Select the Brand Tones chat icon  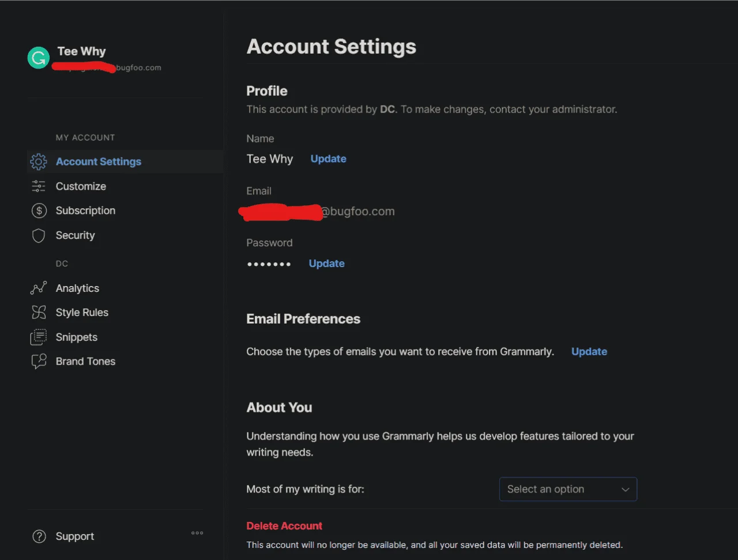(39, 362)
